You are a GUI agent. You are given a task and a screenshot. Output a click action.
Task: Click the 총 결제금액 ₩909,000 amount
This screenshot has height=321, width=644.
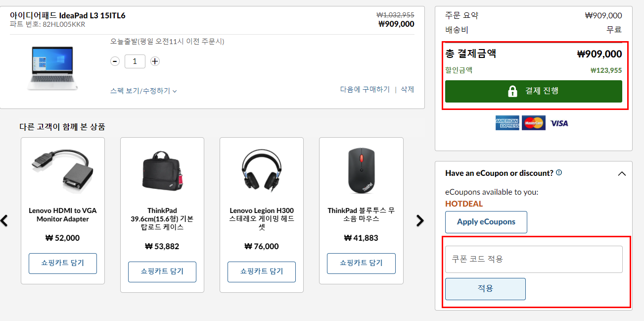(599, 54)
